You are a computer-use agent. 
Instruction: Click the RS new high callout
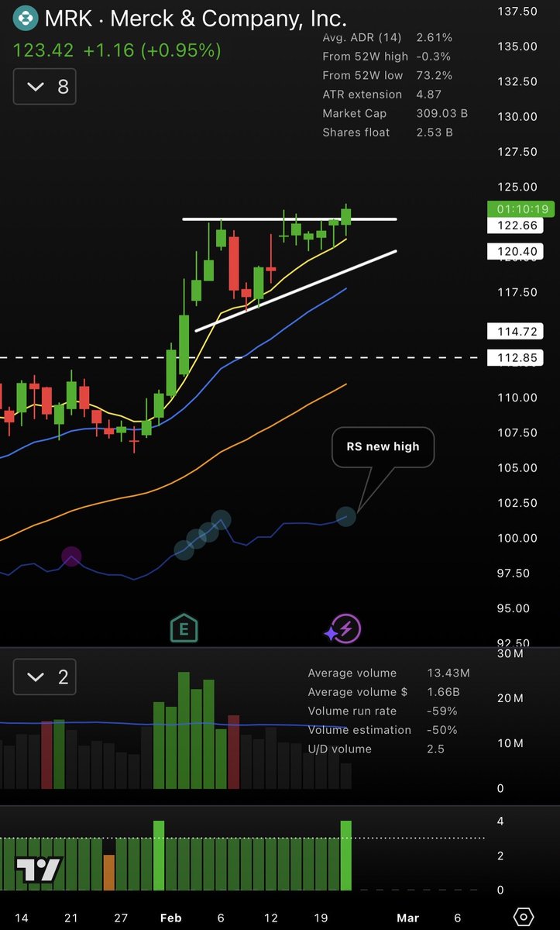click(383, 446)
